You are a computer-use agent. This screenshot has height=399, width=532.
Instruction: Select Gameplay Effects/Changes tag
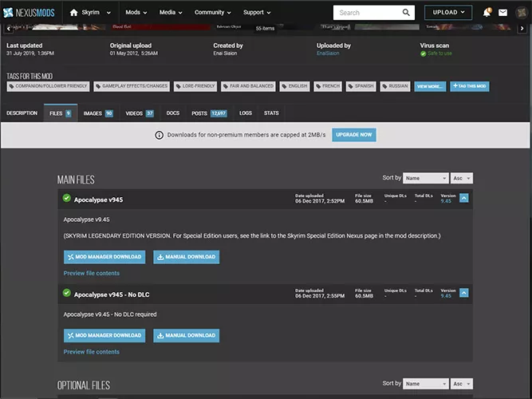tap(132, 86)
